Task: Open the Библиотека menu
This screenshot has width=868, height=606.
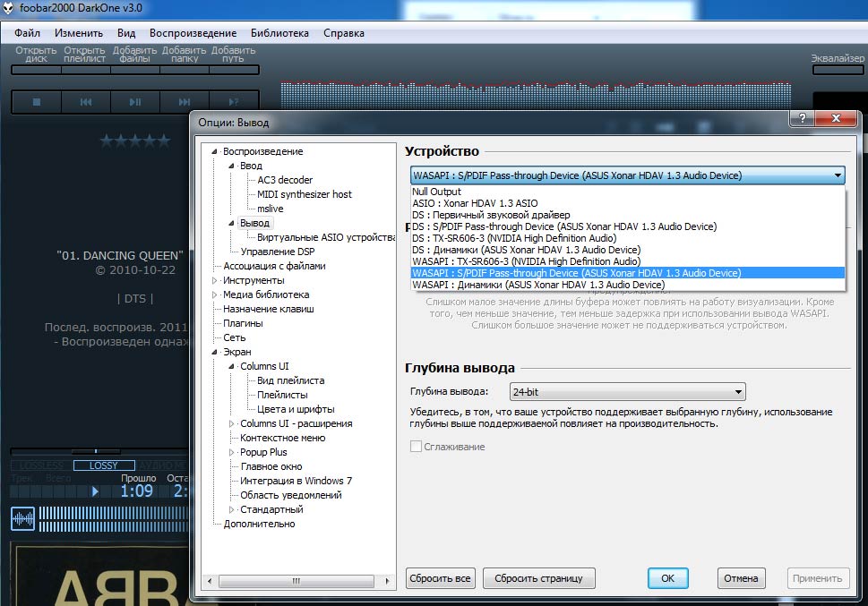Action: tap(279, 33)
